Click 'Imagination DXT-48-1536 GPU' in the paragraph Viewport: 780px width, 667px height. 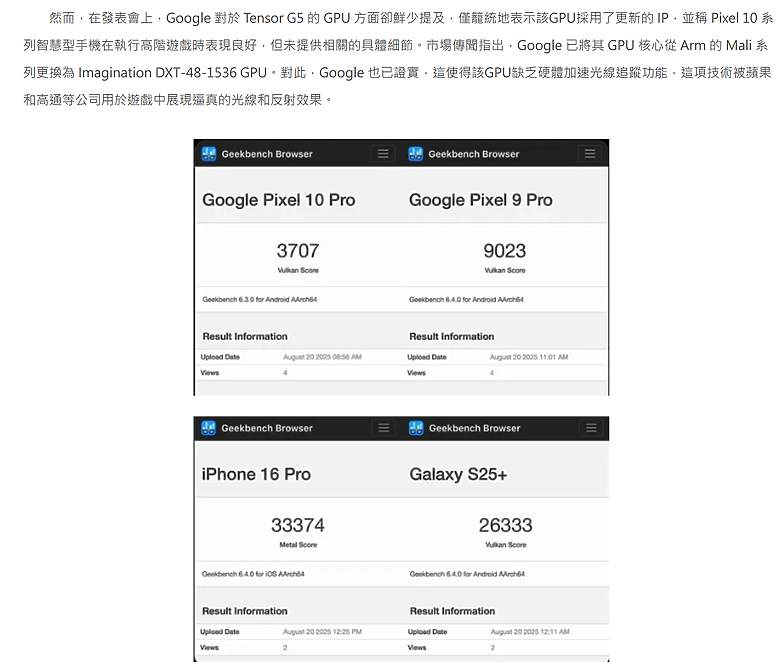[173, 73]
